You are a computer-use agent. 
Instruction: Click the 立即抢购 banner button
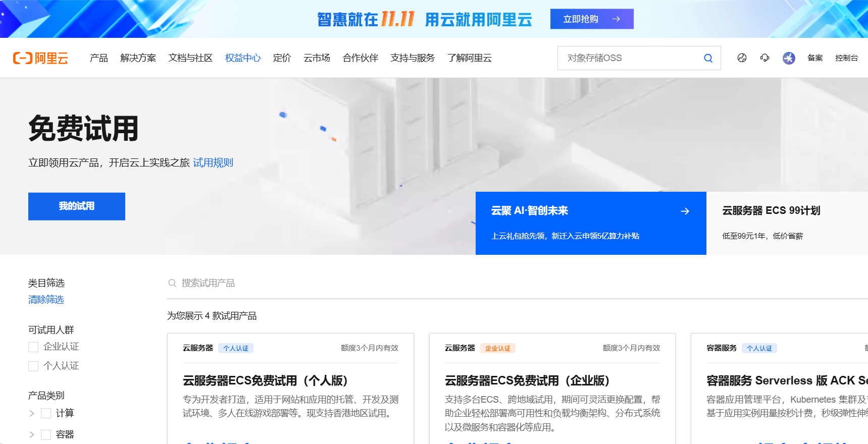pos(592,19)
